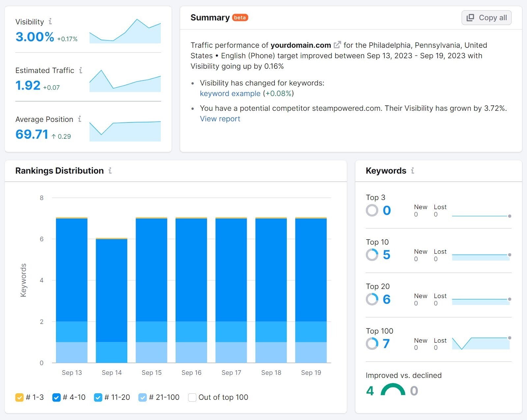Enable the Out of top 100 filter

(x=192, y=397)
